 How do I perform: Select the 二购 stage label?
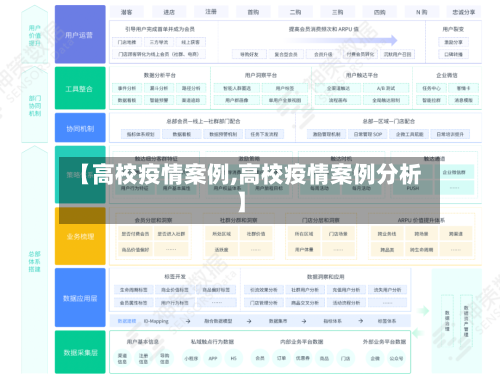[295, 12]
